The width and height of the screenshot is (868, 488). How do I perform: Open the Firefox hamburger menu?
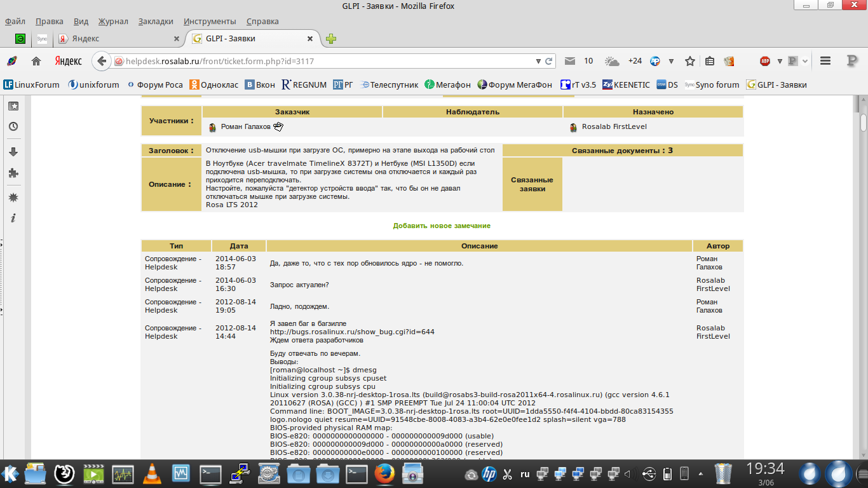point(825,61)
